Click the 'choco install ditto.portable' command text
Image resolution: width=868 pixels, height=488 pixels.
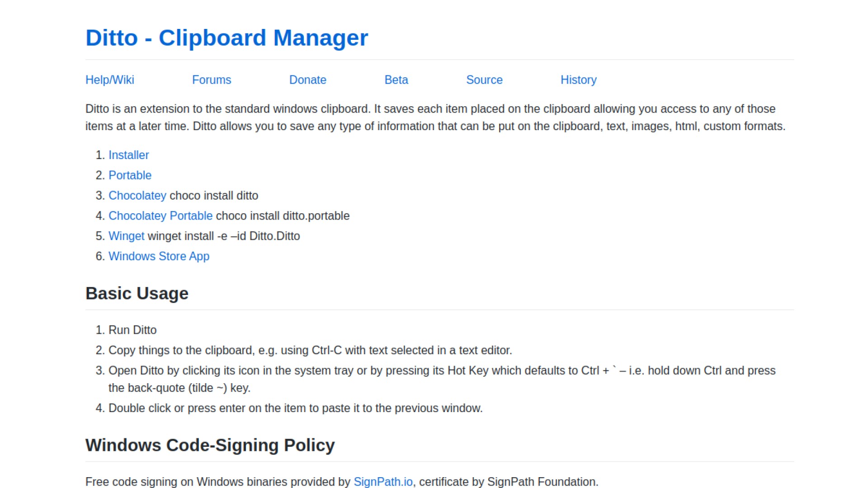pyautogui.click(x=283, y=216)
